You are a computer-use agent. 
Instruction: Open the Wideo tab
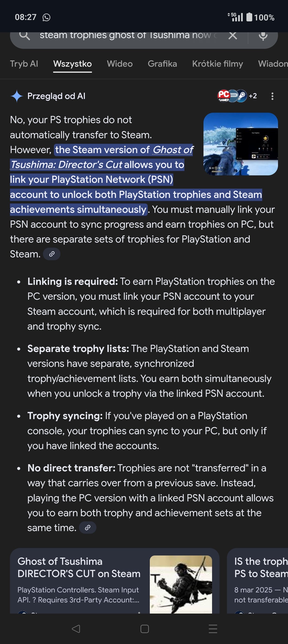click(120, 64)
